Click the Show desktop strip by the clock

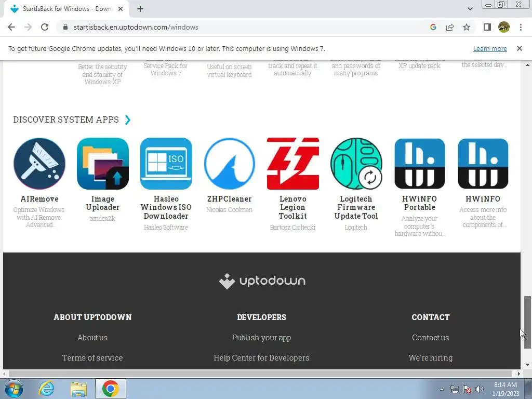pos(528,389)
